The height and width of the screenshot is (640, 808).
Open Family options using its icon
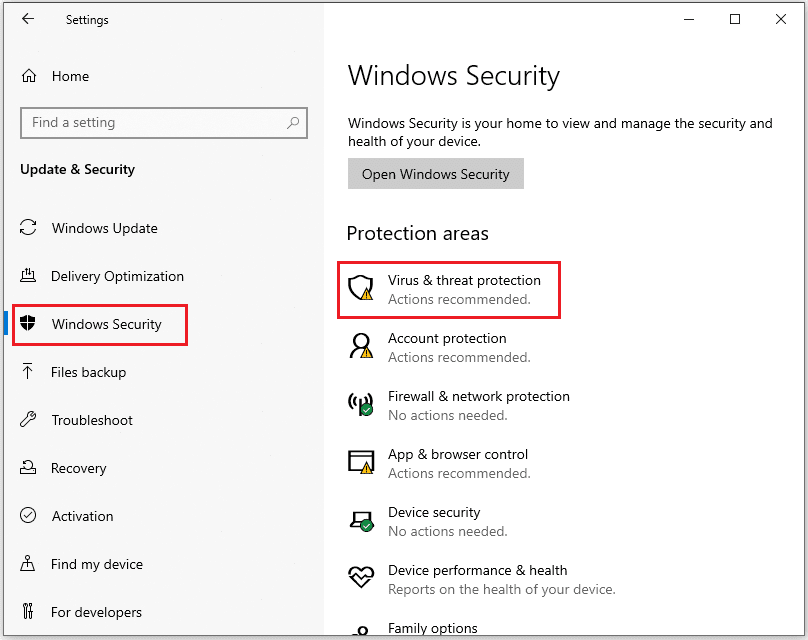pos(361,628)
